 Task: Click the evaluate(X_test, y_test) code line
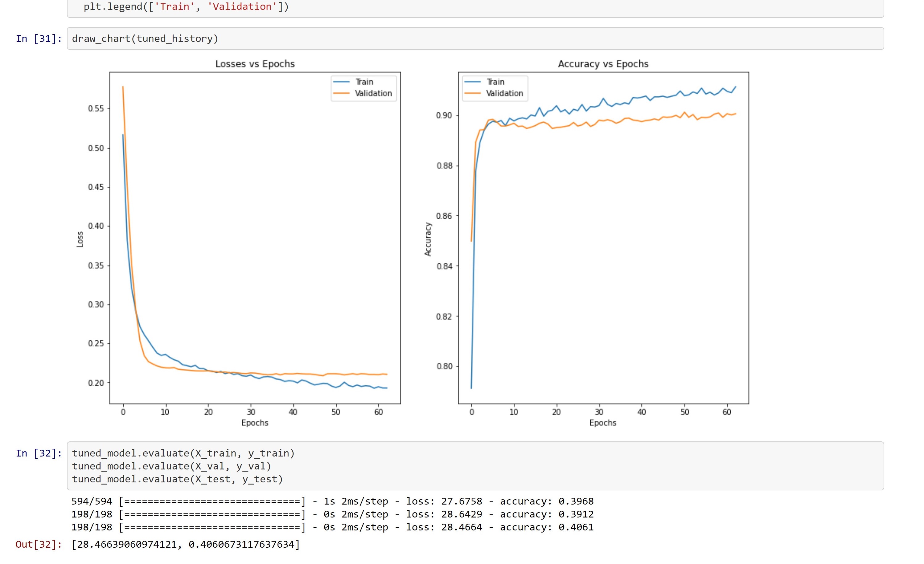point(177,479)
